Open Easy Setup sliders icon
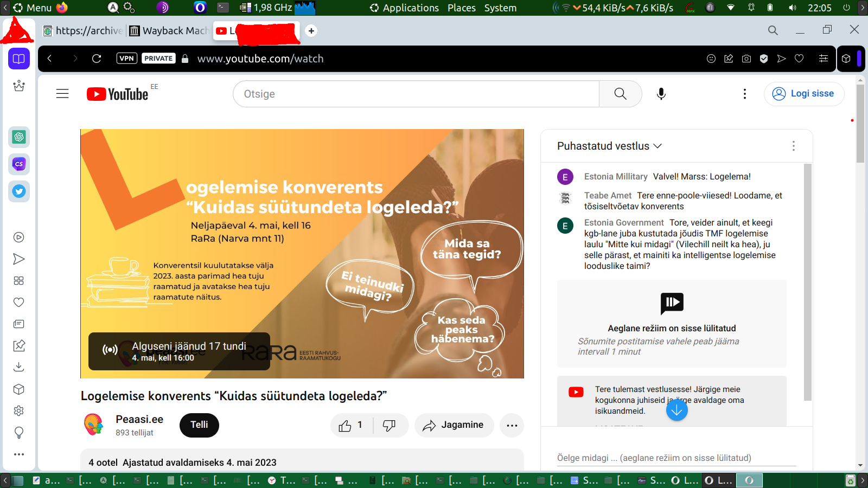The width and height of the screenshot is (868, 488). tap(824, 59)
